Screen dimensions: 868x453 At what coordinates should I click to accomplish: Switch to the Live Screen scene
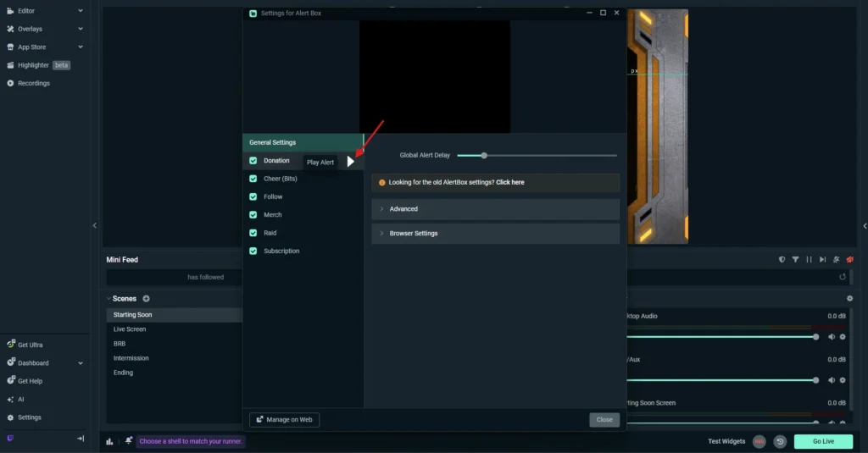[130, 329]
